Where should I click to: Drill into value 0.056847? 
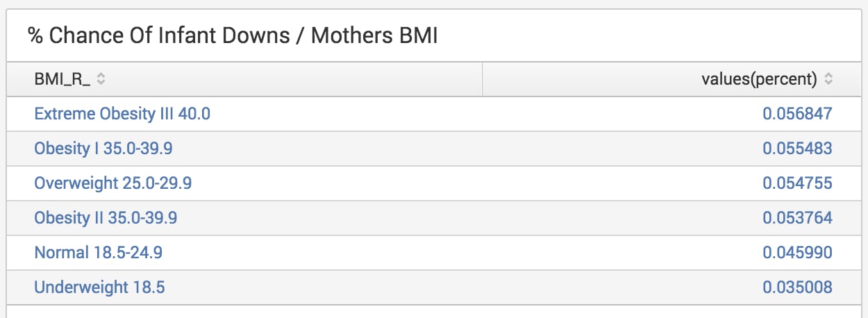(797, 113)
